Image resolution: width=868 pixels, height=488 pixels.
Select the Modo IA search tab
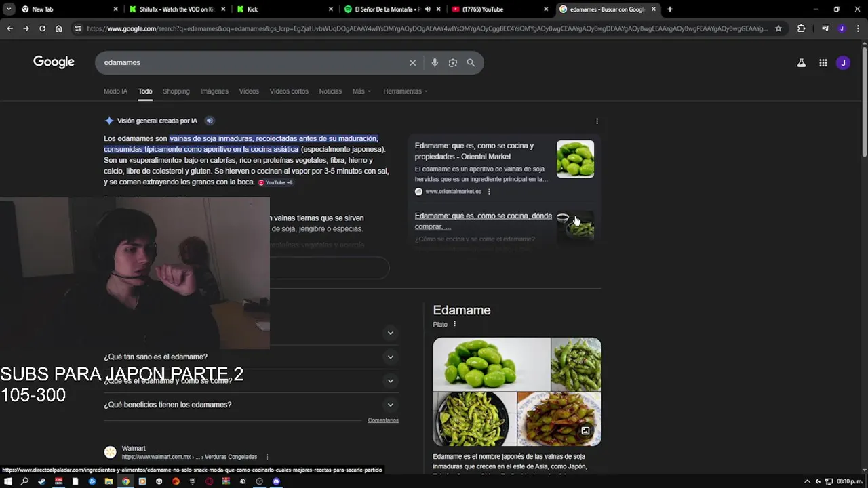(115, 91)
